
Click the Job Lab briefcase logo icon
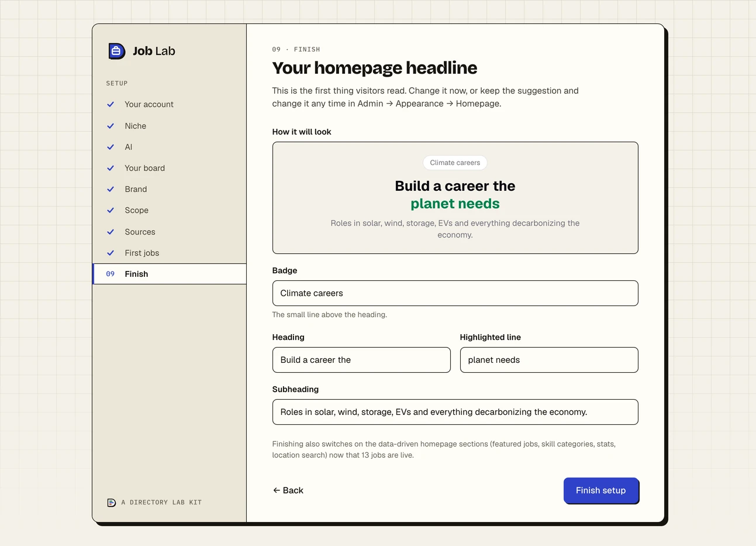116,51
